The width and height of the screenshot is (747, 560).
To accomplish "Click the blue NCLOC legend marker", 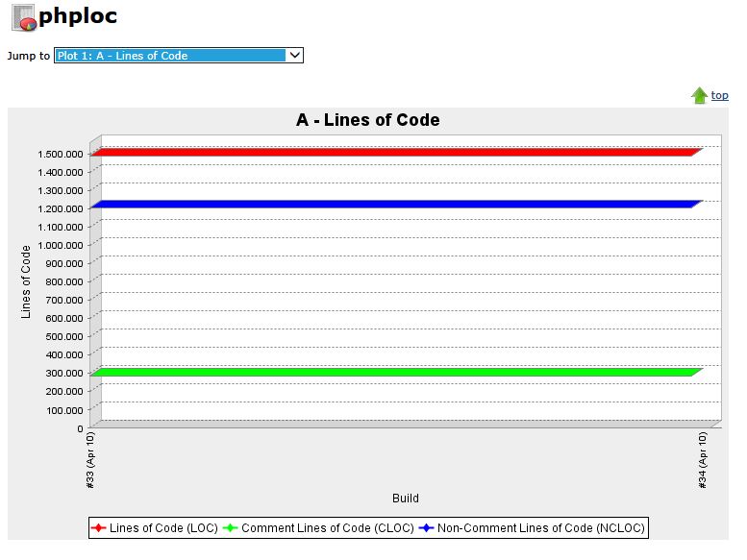I will [x=426, y=527].
